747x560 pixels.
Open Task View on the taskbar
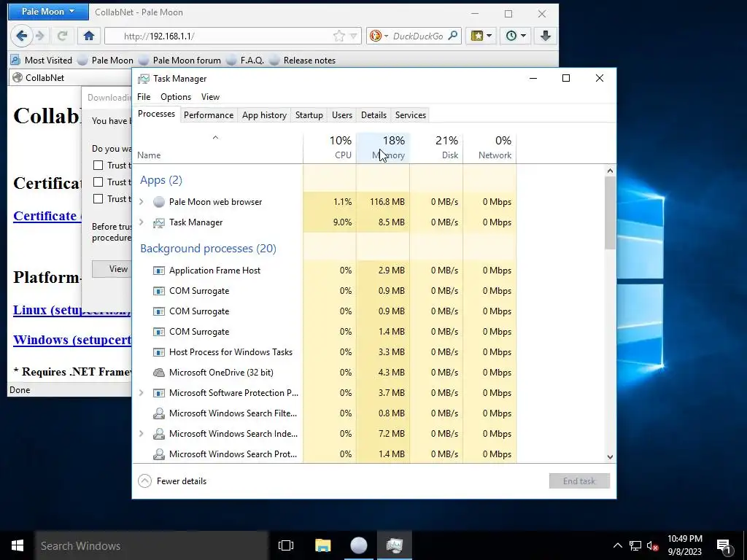tap(286, 545)
